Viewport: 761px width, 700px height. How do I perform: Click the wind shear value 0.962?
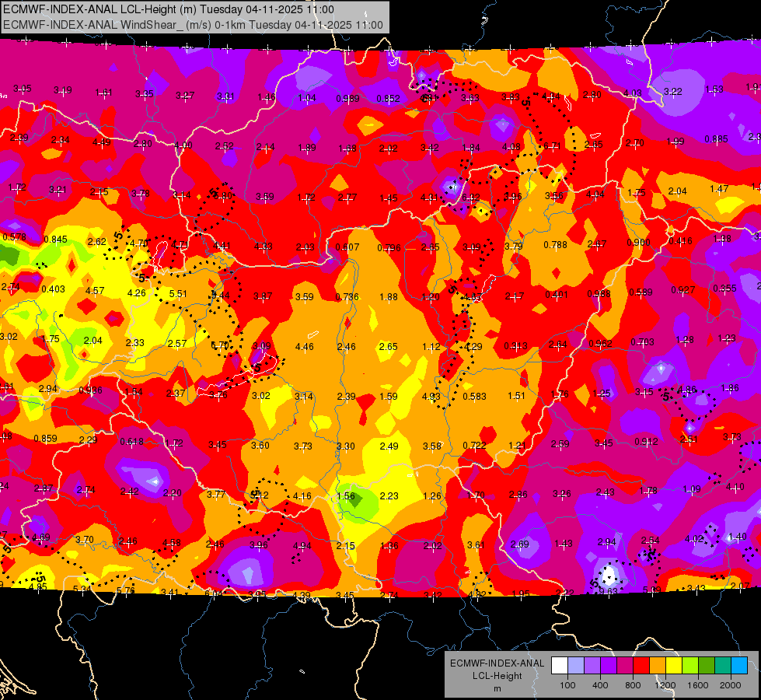(x=600, y=344)
